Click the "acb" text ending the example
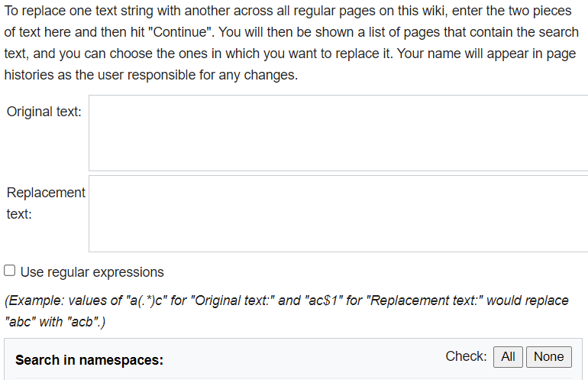Image resolution: width=588 pixels, height=380 pixels. (87, 322)
